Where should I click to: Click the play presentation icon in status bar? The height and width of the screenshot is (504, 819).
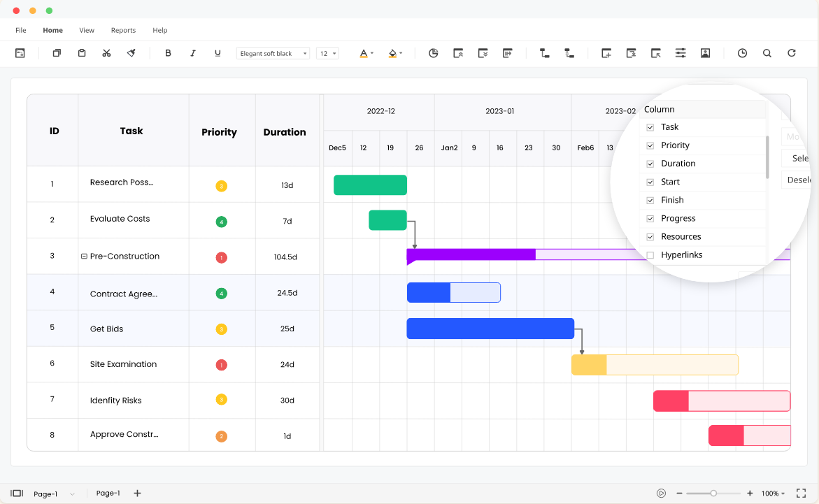tap(661, 493)
